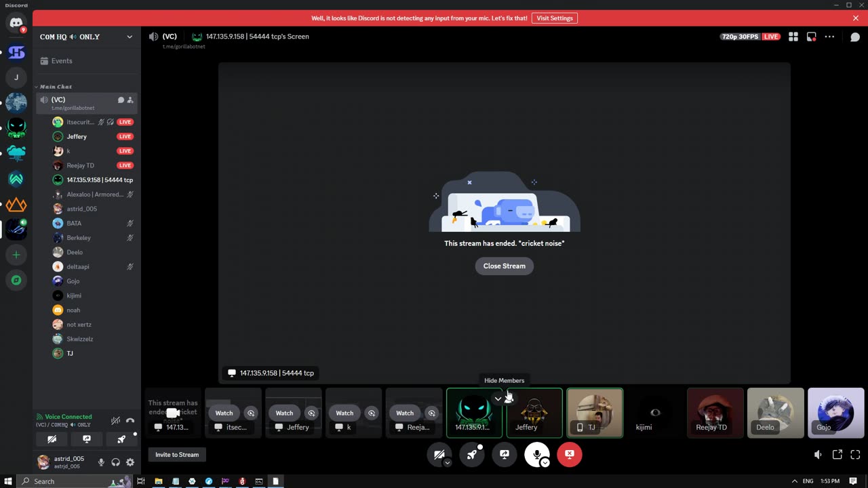The image size is (868, 488).
Task: Toggle noise suppression icon beside Voice Connected
Action: (116, 421)
